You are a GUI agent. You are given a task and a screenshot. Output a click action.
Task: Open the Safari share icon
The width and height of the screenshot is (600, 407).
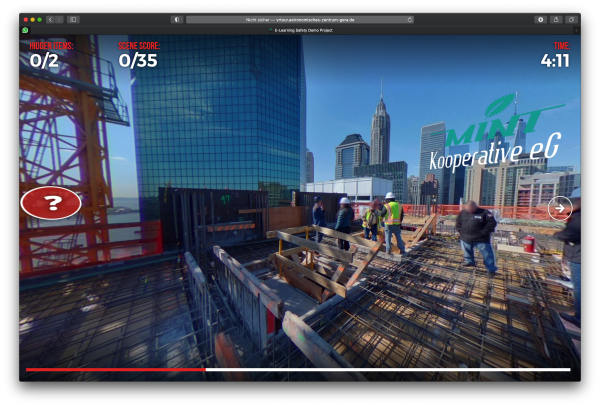point(556,19)
